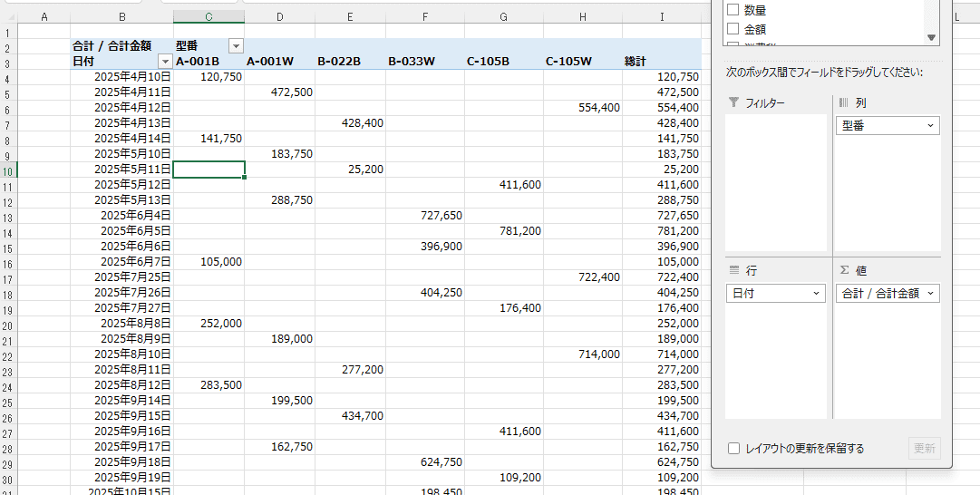Image resolution: width=980 pixels, height=495 pixels.
Task: Select 781,200 under C-105B column
Action: [504, 230]
